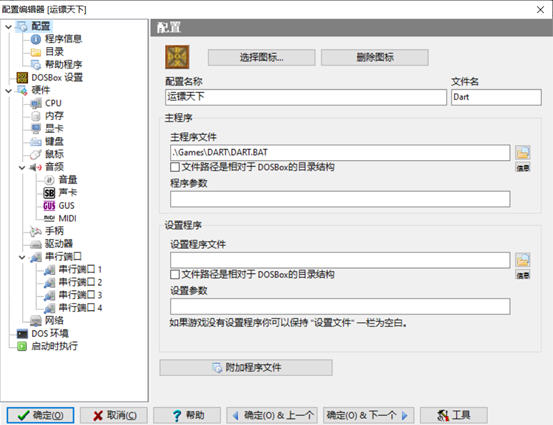Click the 启动时执行 green icon

pyautogui.click(x=22, y=346)
